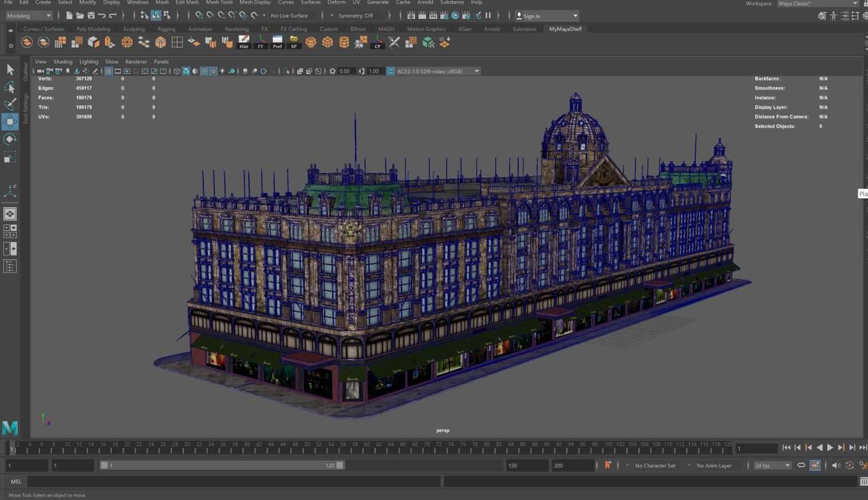This screenshot has width=868, height=500.
Task: Click the No Live Surface field
Action: tap(291, 15)
